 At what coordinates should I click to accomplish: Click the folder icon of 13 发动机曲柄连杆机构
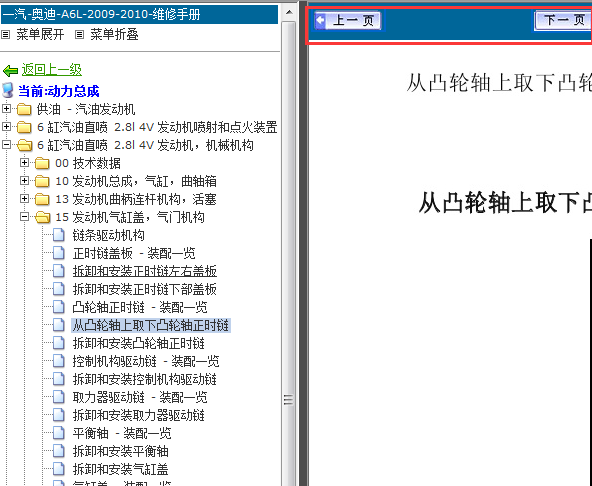(42, 199)
